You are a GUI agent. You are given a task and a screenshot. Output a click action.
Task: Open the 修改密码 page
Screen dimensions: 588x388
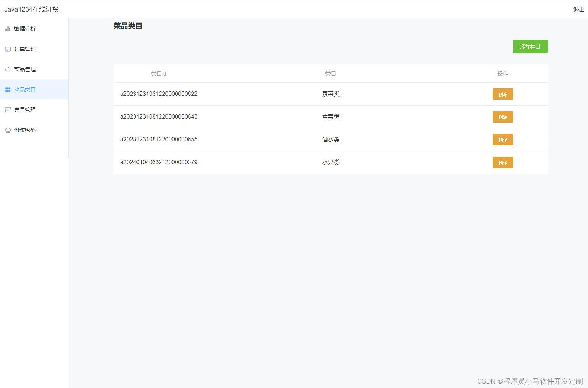[x=25, y=130]
